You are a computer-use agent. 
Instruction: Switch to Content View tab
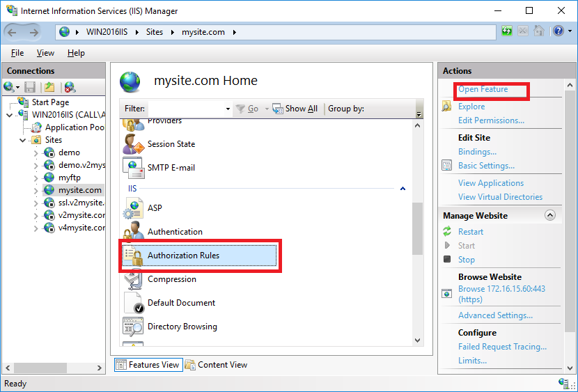pyautogui.click(x=217, y=365)
